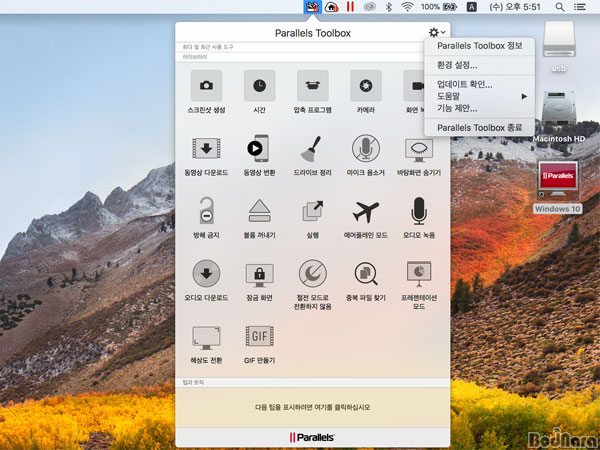
Task: Open the 카메라 tool
Action: pos(365,92)
